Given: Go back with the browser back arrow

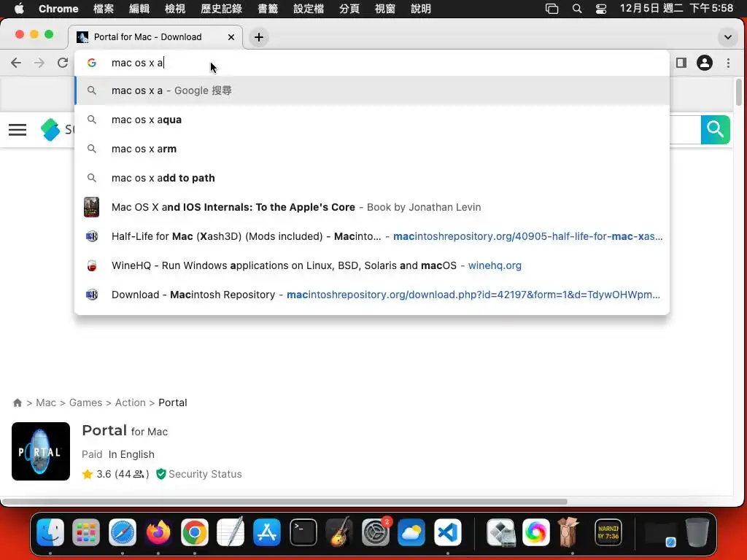Looking at the screenshot, I should click(x=16, y=63).
